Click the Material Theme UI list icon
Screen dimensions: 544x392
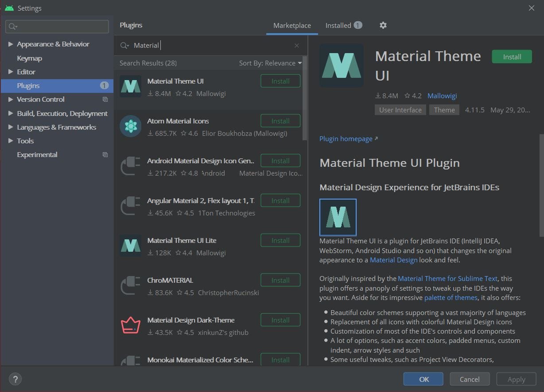point(131,86)
